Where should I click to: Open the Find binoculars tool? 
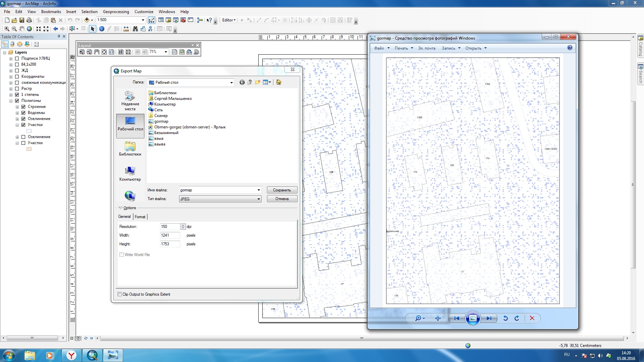(x=135, y=29)
